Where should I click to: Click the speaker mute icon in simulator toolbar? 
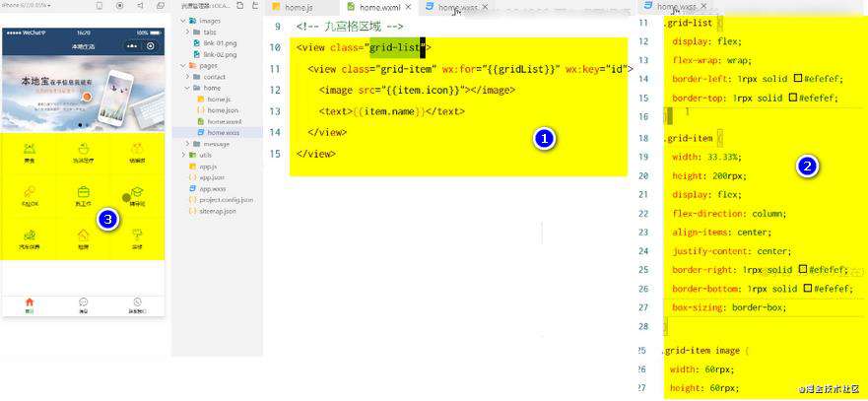coord(140,6)
